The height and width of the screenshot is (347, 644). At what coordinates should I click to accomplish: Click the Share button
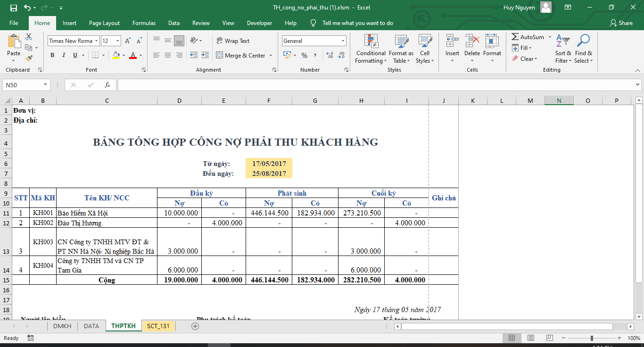621,23
